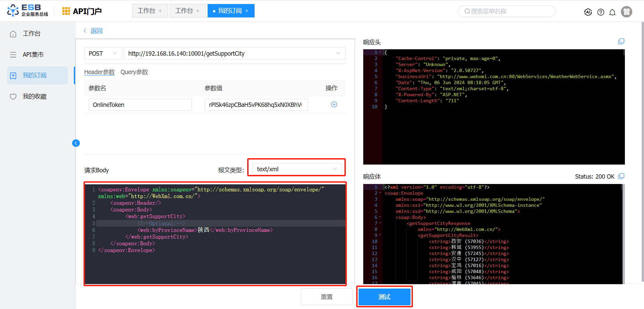Image resolution: width=644 pixels, height=309 pixels.
Task: Fold the soap:Envelope node in response body
Action: [x=380, y=193]
